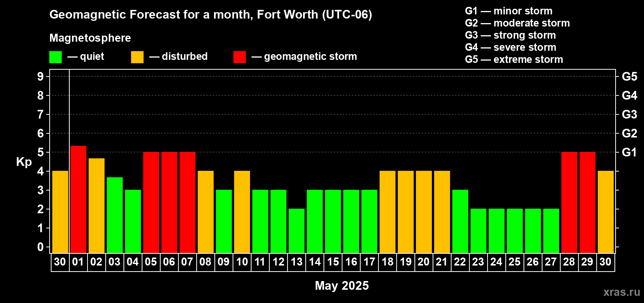Click the '— quiet' legend label

(x=86, y=56)
